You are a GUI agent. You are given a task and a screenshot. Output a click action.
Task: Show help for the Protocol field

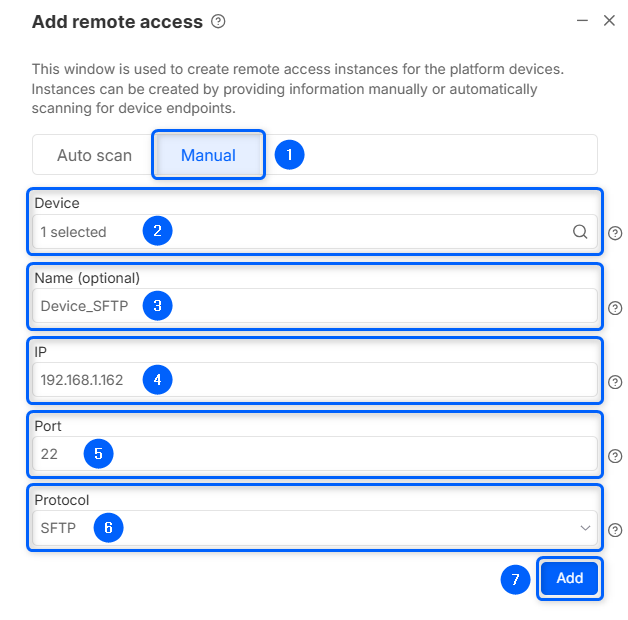[615, 529]
